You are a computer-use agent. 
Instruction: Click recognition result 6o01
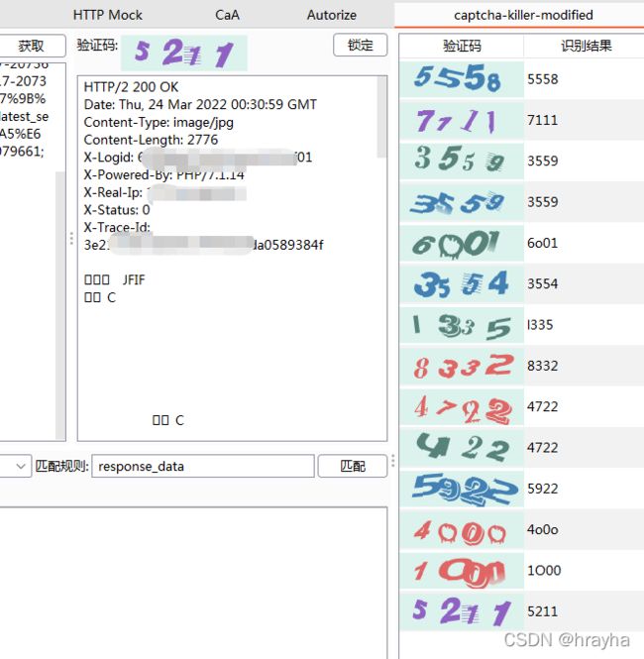pyautogui.click(x=543, y=243)
